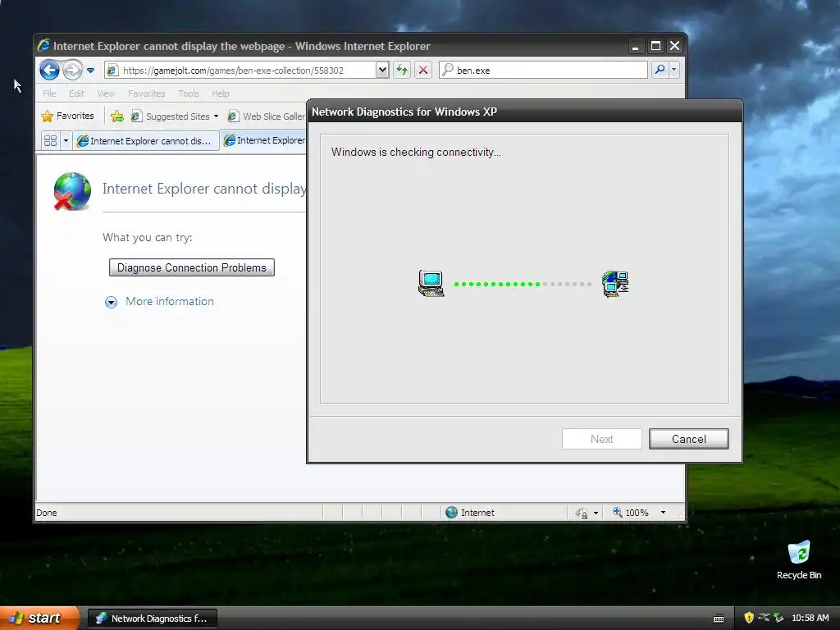Viewport: 840px width, 630px height.
Task: Expand the address bar dropdown
Action: pyautogui.click(x=382, y=71)
